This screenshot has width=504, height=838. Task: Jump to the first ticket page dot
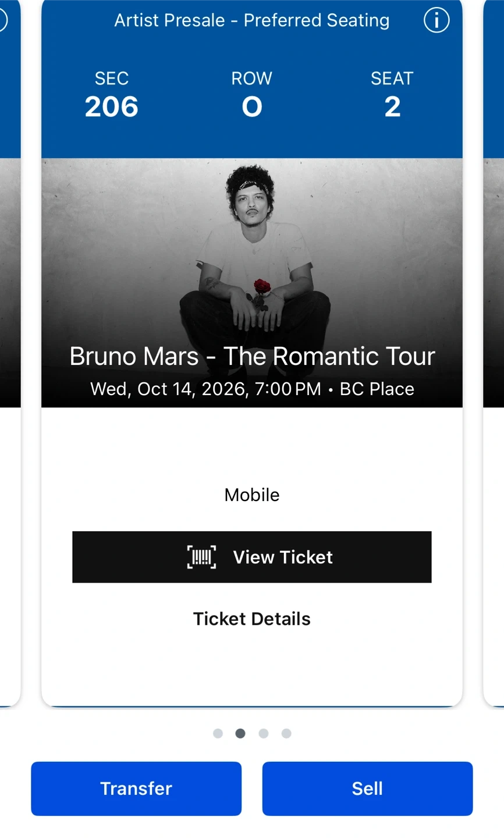[x=218, y=733]
